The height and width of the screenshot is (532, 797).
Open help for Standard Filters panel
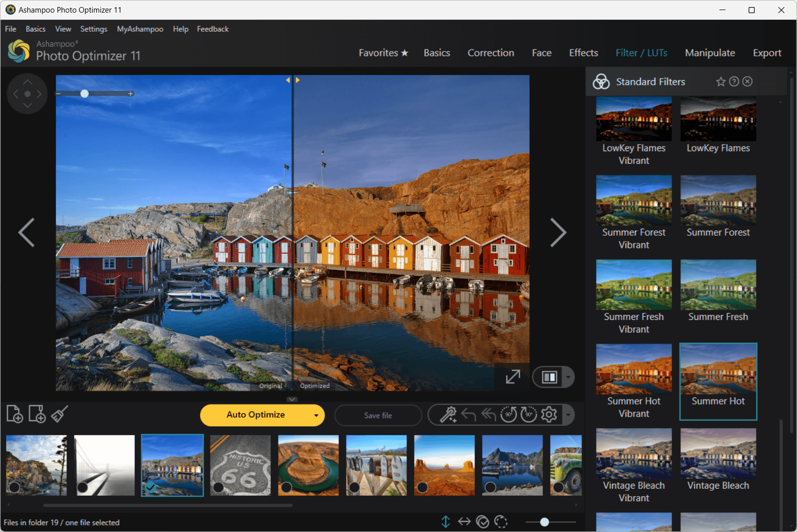pos(734,82)
